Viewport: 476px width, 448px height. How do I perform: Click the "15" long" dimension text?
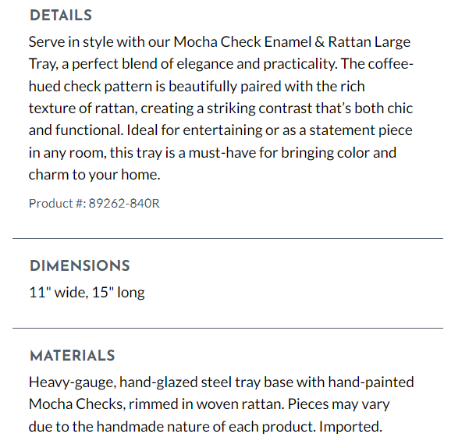tap(118, 293)
